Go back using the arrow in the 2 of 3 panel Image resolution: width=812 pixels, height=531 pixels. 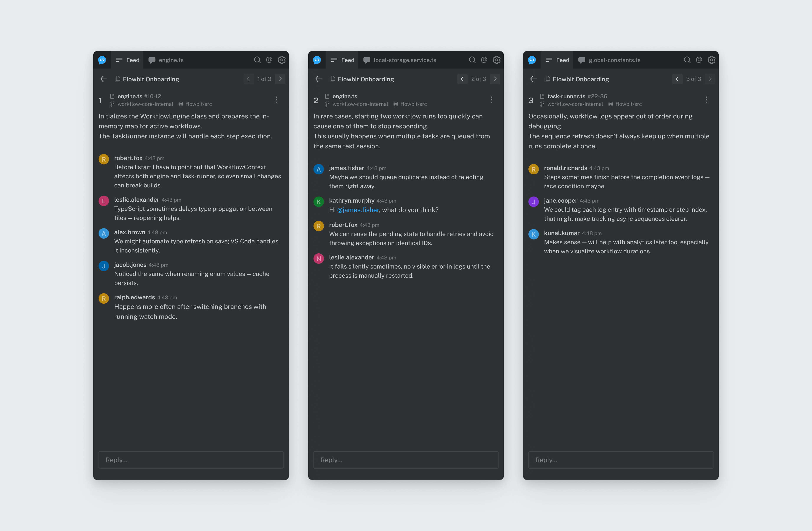(319, 79)
